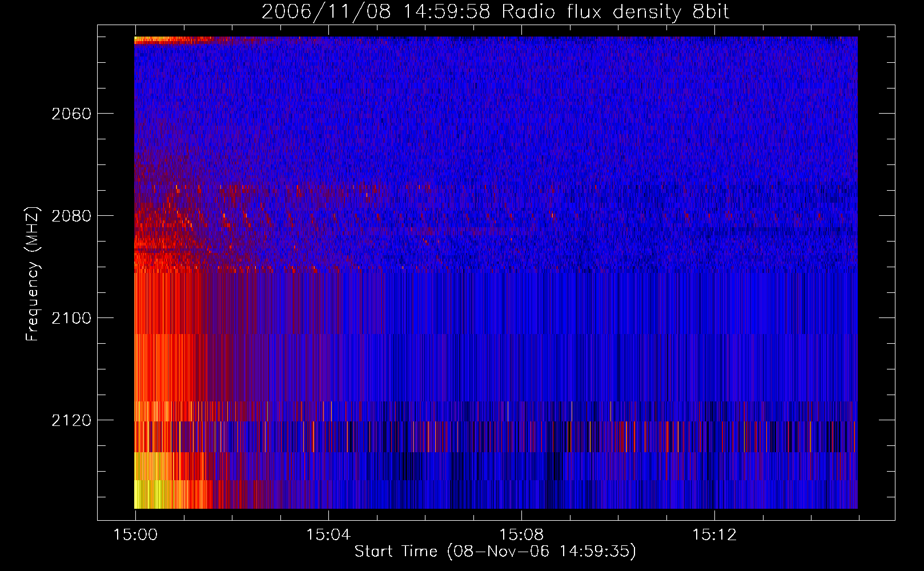Viewport: 924px width, 571px height.
Task: Click the 15:08 time tick label
Action: 521,534
